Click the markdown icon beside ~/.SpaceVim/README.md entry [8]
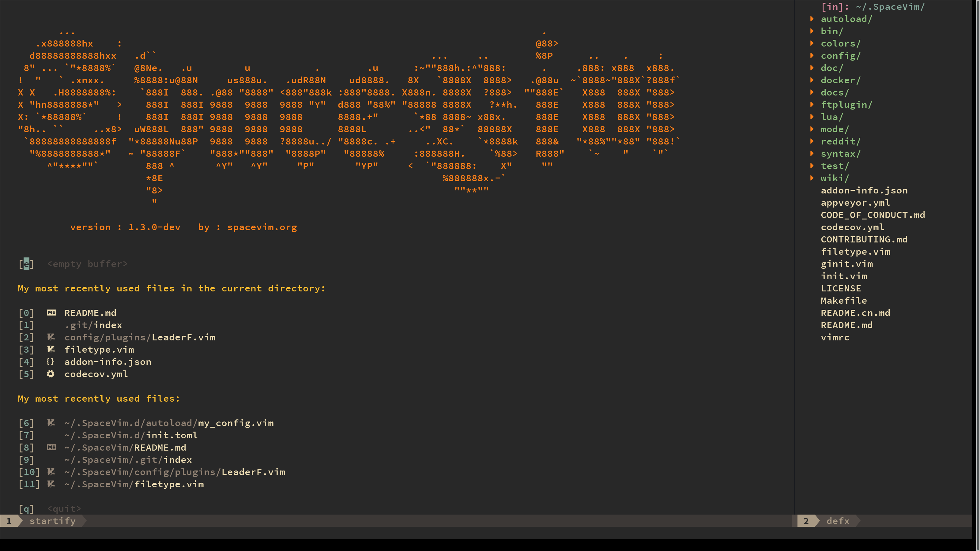Screen dimensions: 980x551 [x=51, y=447]
